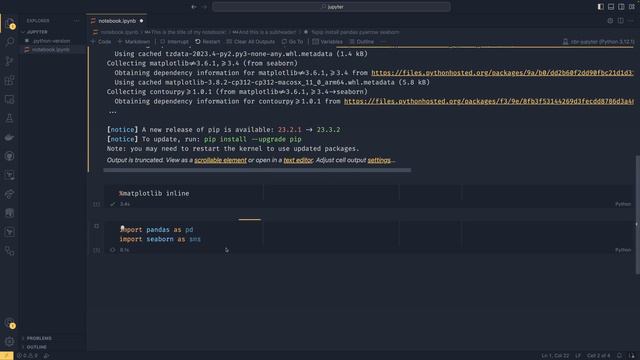The height and width of the screenshot is (360, 640).
Task: Open the Docker whale icon
Action: coord(9,138)
